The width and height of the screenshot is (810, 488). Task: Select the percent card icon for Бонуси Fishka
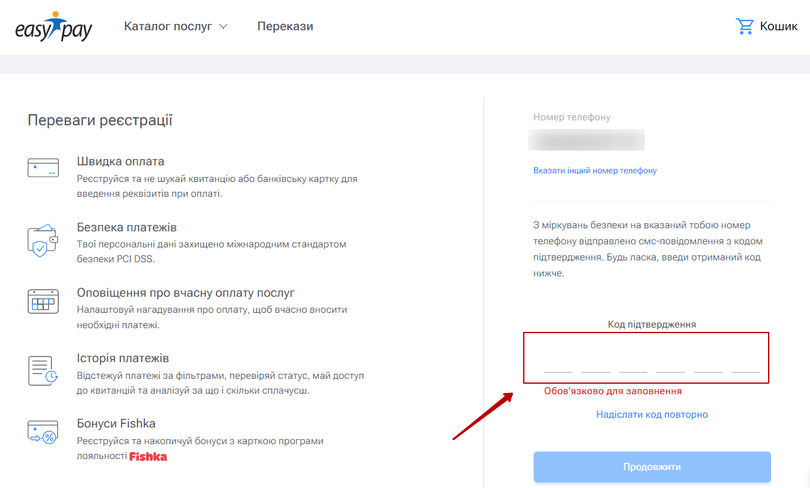(43, 432)
